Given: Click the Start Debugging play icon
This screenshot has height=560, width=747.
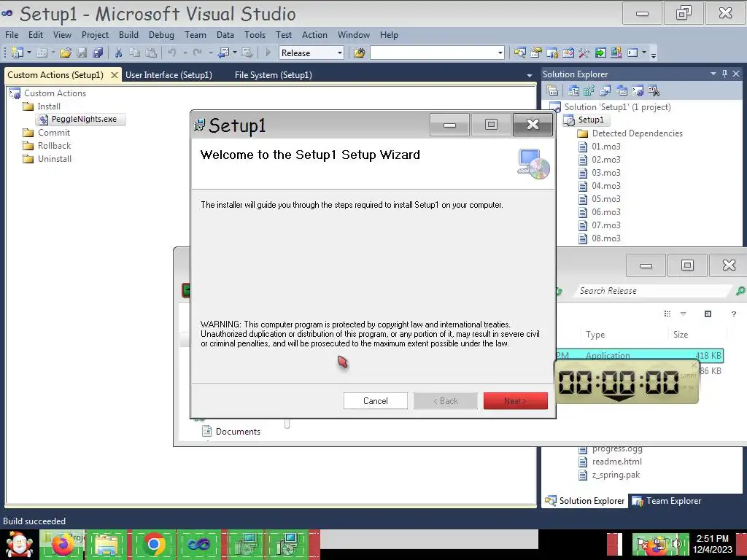Looking at the screenshot, I should coord(268,52).
